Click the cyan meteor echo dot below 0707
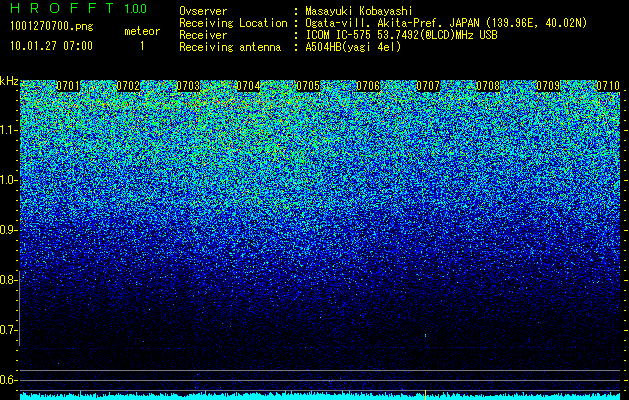 tap(425, 335)
